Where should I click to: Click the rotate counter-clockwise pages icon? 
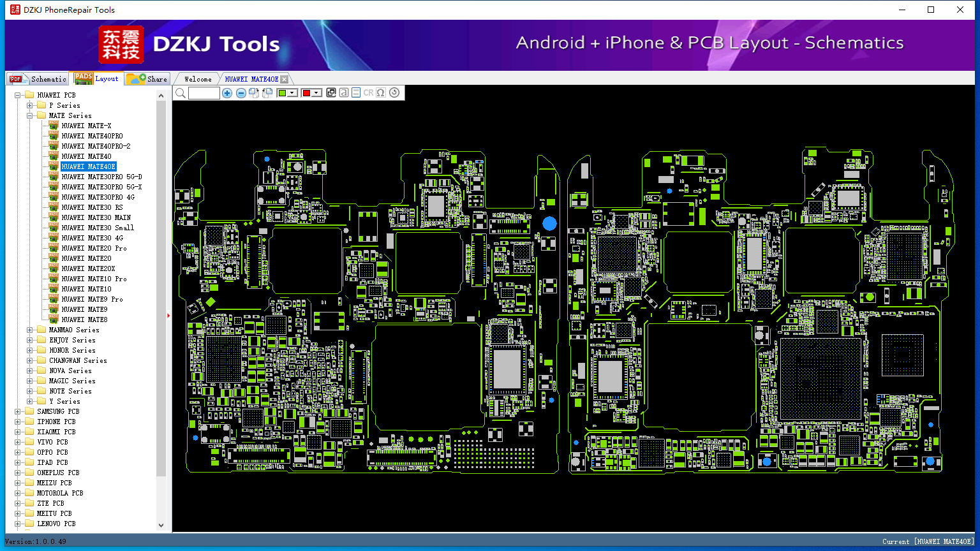pos(267,93)
